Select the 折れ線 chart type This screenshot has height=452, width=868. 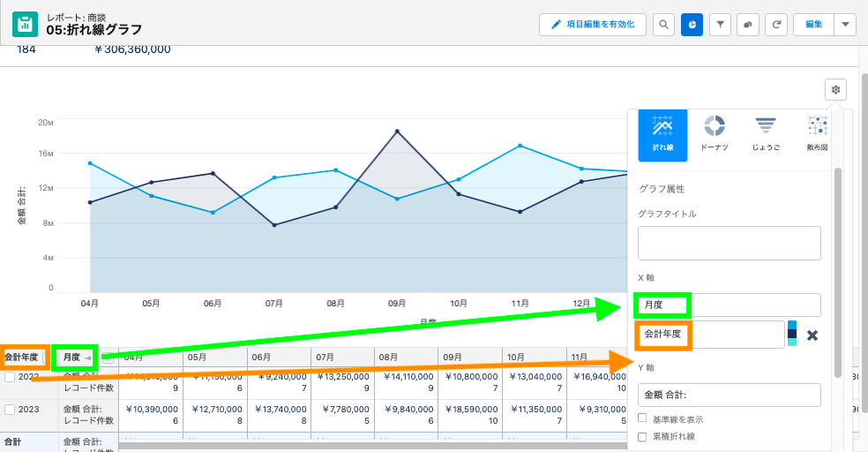[x=662, y=134]
